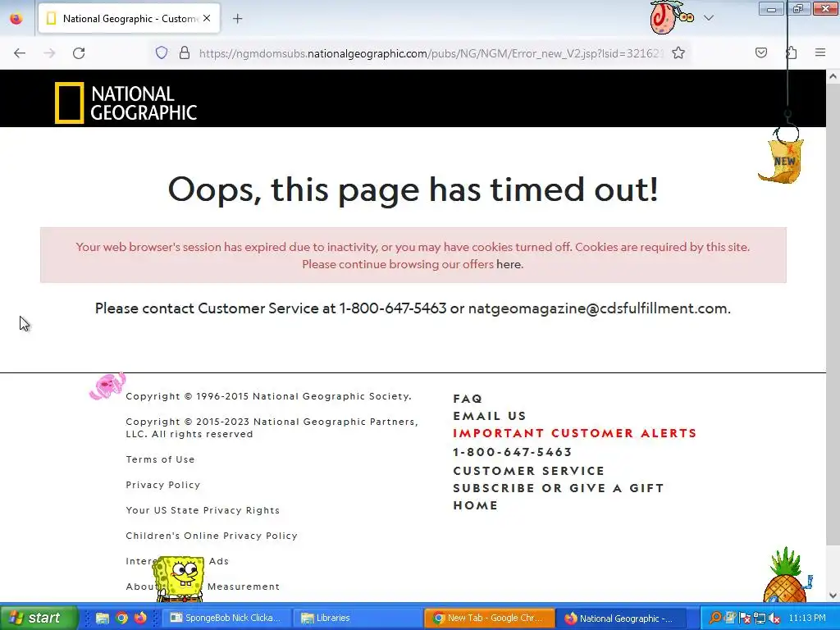Switch to New Tab Google Chrome window
Screen dimensions: 840x630
tap(489, 618)
